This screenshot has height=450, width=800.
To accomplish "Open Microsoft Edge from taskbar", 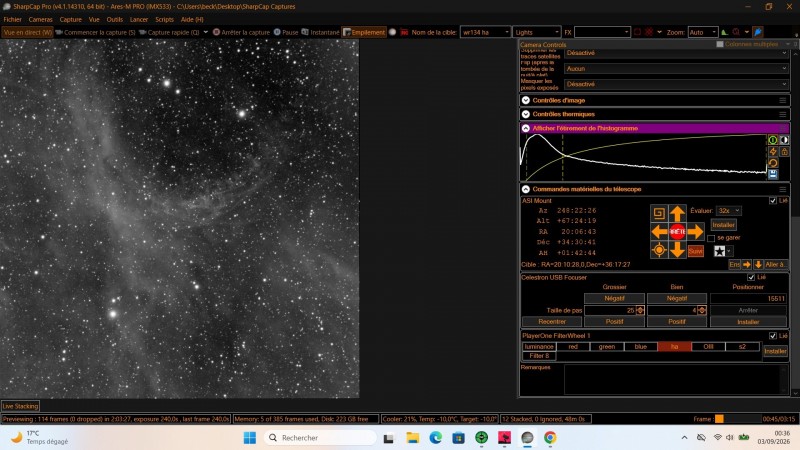I will click(x=435, y=438).
